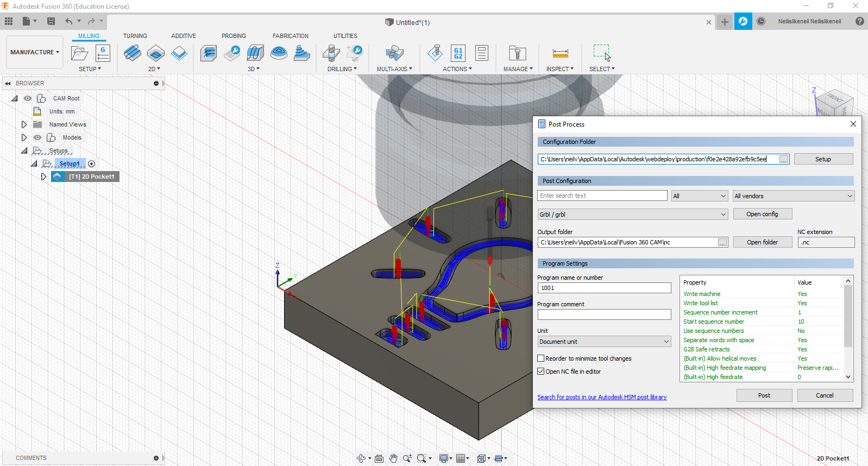Click the Save icon in the top bar
The image size is (868, 466).
(x=51, y=21)
